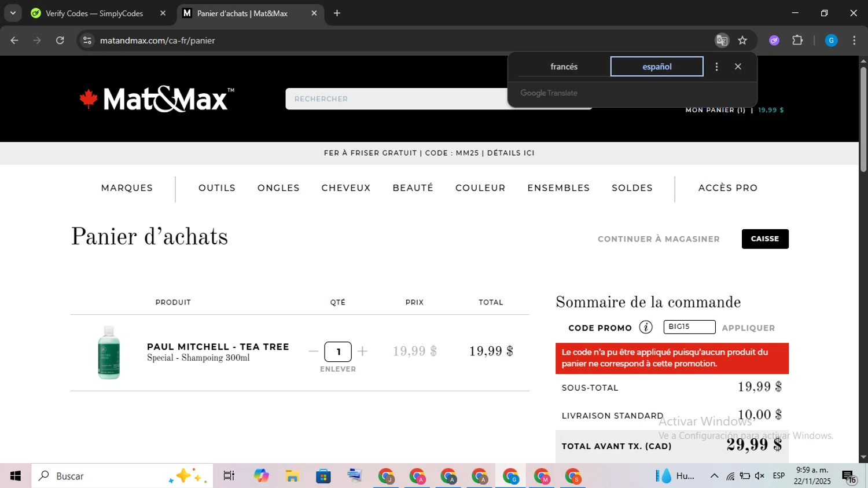The height and width of the screenshot is (488, 868).
Task: Increase quantity with plus button
Action: [363, 351]
